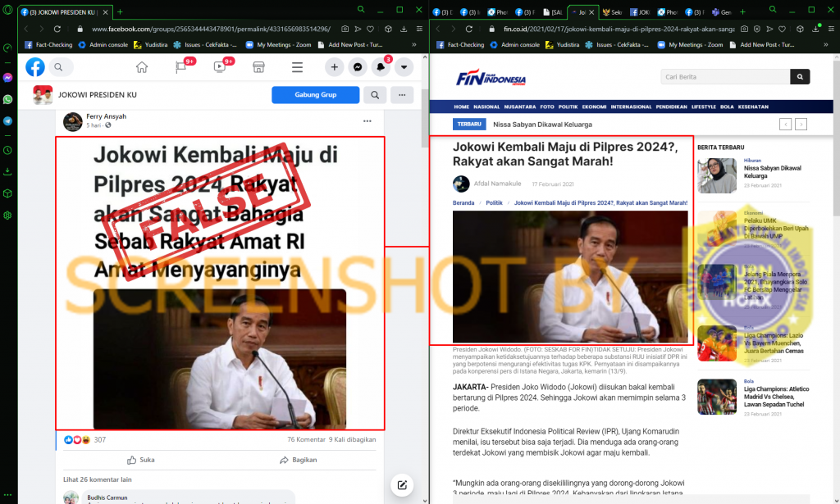Viewport: 840px width, 504px height.
Task: Open the group's three-dot more menu
Action: coord(402,95)
